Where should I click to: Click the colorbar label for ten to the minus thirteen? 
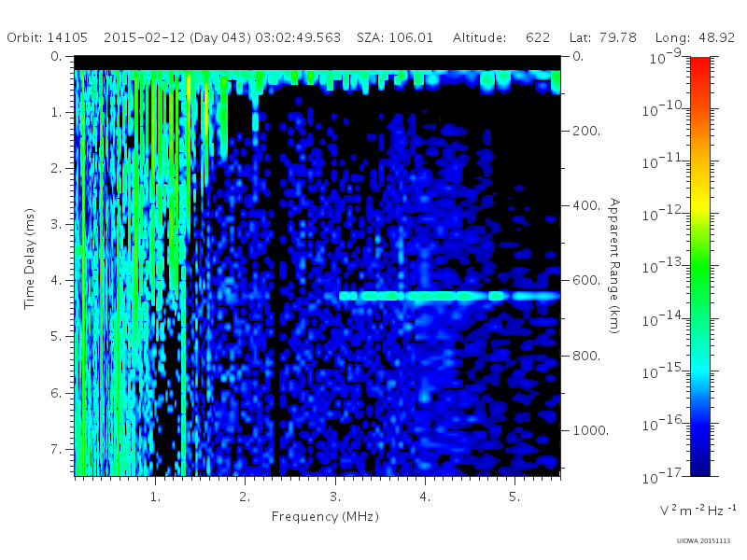tap(663, 266)
